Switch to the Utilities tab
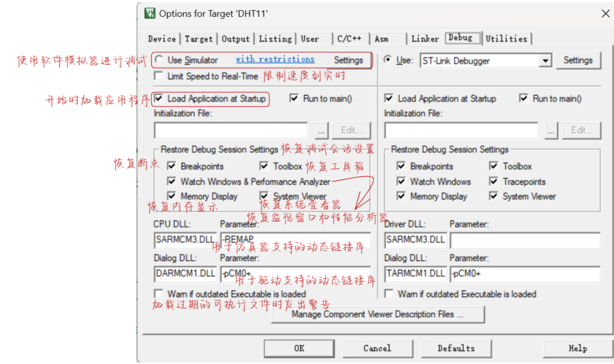The image size is (614, 364). tap(506, 39)
